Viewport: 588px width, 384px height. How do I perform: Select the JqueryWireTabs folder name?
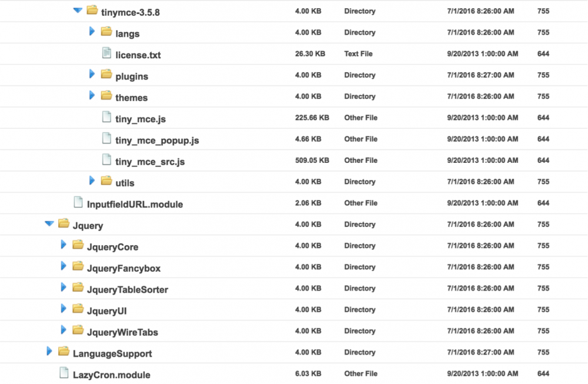(122, 332)
